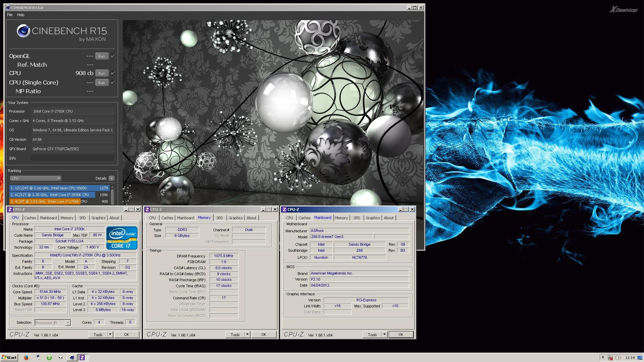Open the File menu in Cinebench
Viewport: 644px width, 362px height.
(10, 15)
